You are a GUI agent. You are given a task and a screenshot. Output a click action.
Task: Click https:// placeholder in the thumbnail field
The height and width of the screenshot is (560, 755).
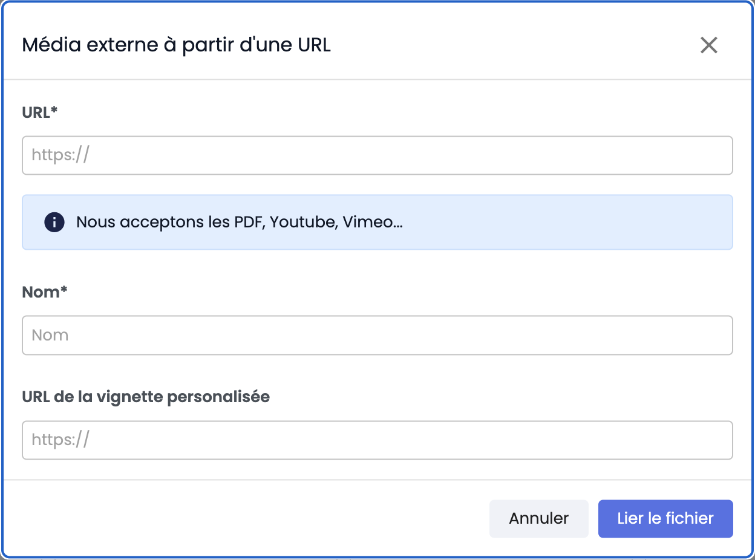(x=60, y=440)
